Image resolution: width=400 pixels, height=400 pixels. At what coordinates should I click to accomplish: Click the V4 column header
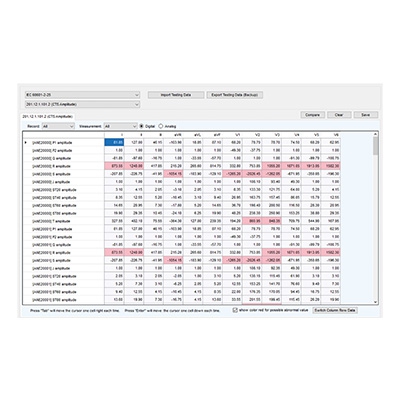click(x=291, y=135)
